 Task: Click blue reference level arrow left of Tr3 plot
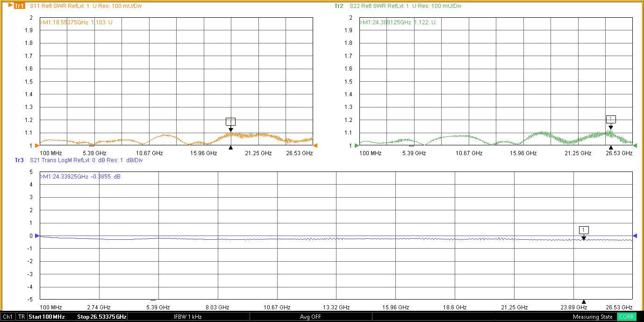click(37, 236)
